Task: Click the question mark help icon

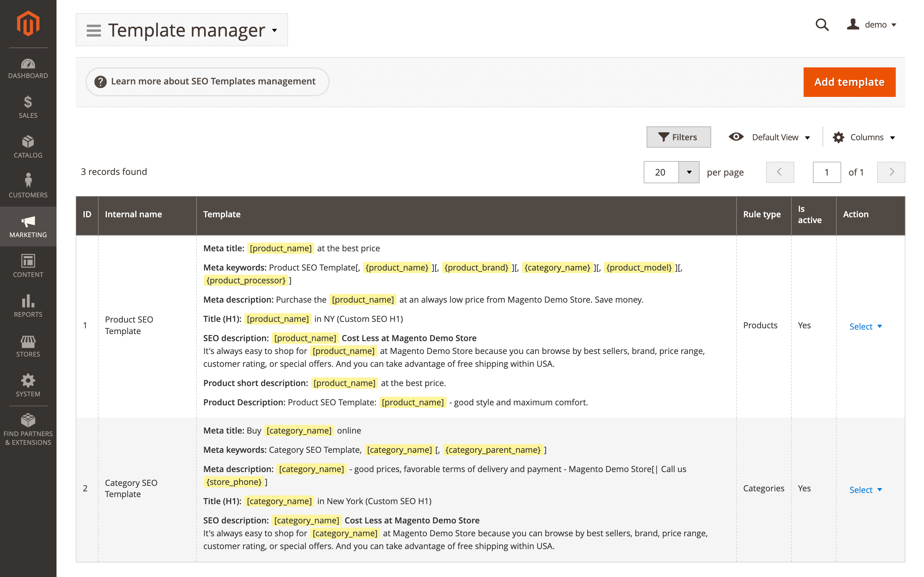Action: [100, 82]
